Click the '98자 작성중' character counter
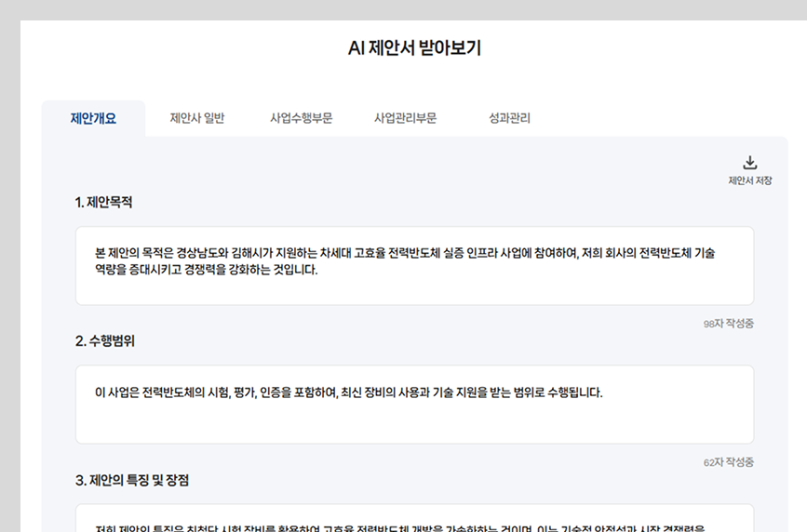 (x=728, y=324)
